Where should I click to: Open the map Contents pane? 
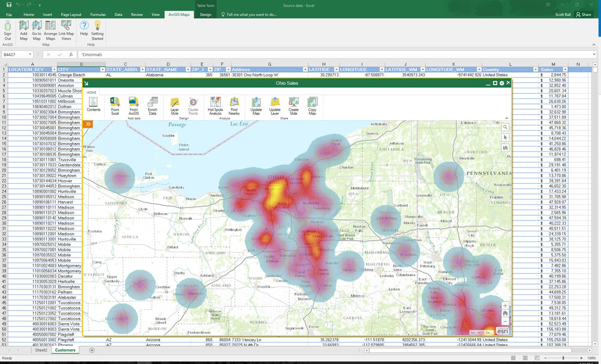point(94,105)
